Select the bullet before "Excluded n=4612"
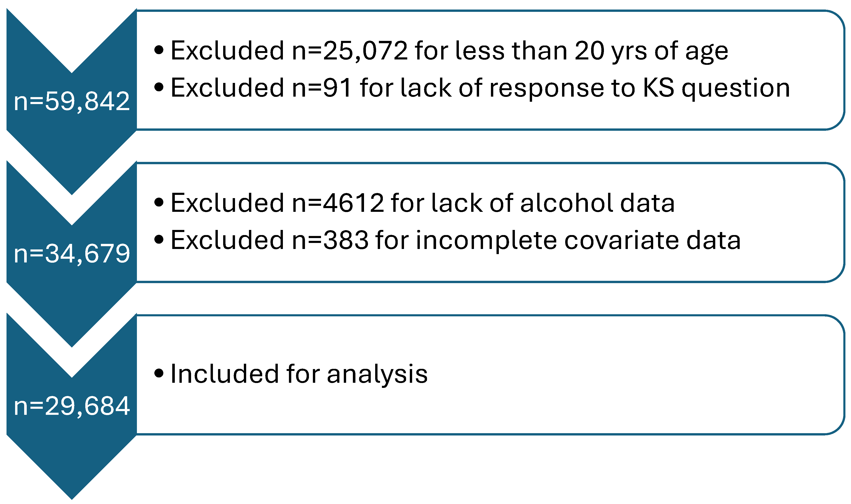Image resolution: width=851 pixels, height=504 pixels. 159,203
